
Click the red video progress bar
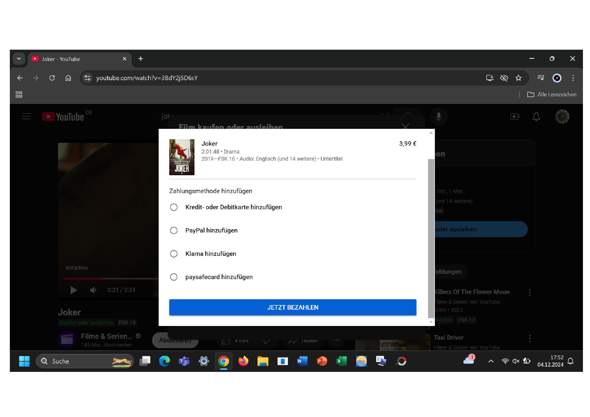84,279
